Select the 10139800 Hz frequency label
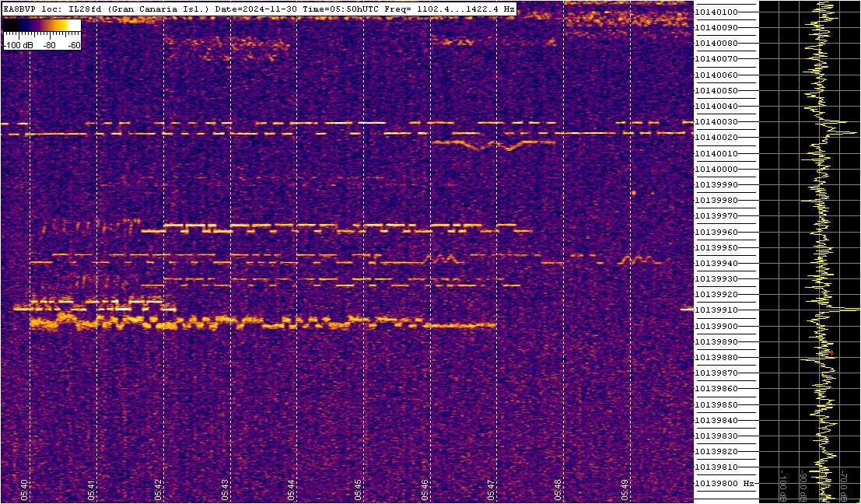The image size is (861, 504). click(724, 483)
